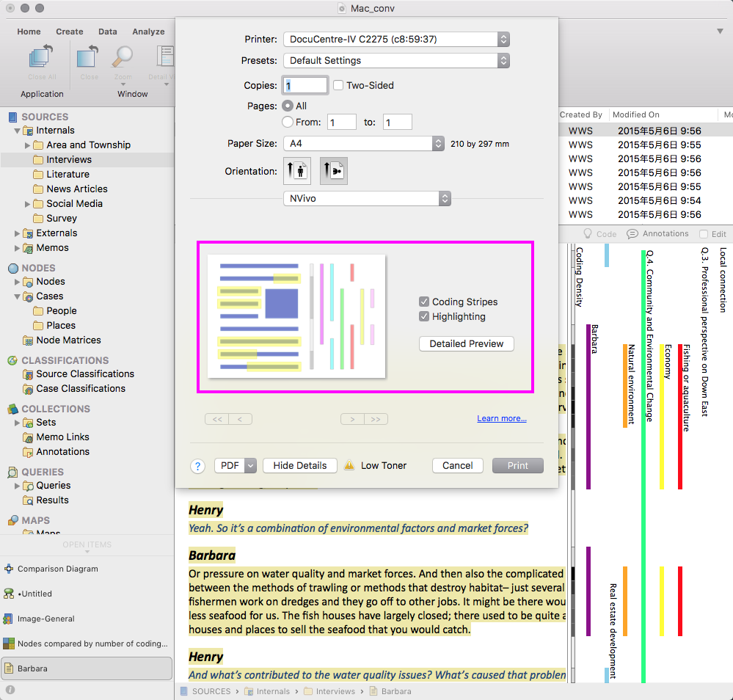Open the PDF dropdown arrow
This screenshot has width=733, height=700.
pyautogui.click(x=250, y=466)
